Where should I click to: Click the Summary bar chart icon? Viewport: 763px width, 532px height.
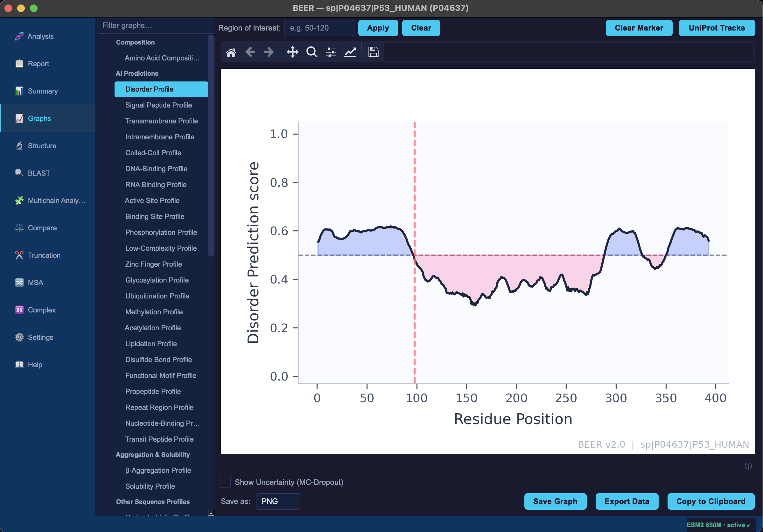[19, 91]
